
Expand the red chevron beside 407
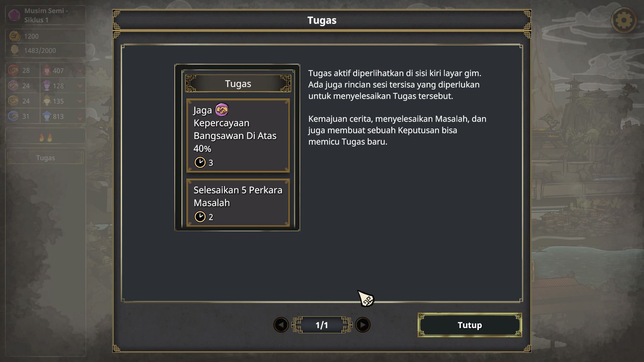(80, 70)
